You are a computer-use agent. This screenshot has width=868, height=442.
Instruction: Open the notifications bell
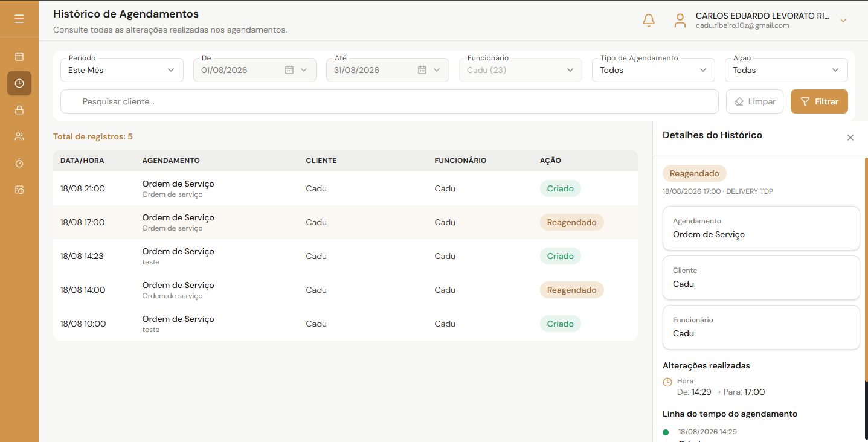coord(649,21)
